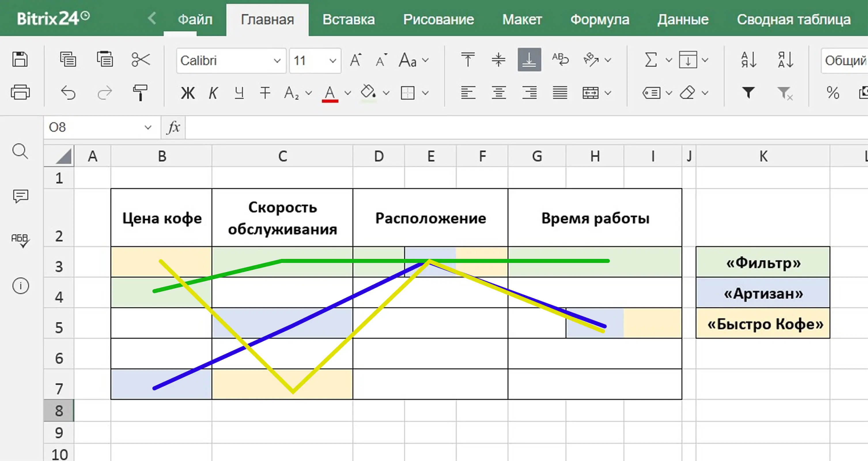The height and width of the screenshot is (461, 868).
Task: Open the Comments sidebar panel
Action: [20, 196]
